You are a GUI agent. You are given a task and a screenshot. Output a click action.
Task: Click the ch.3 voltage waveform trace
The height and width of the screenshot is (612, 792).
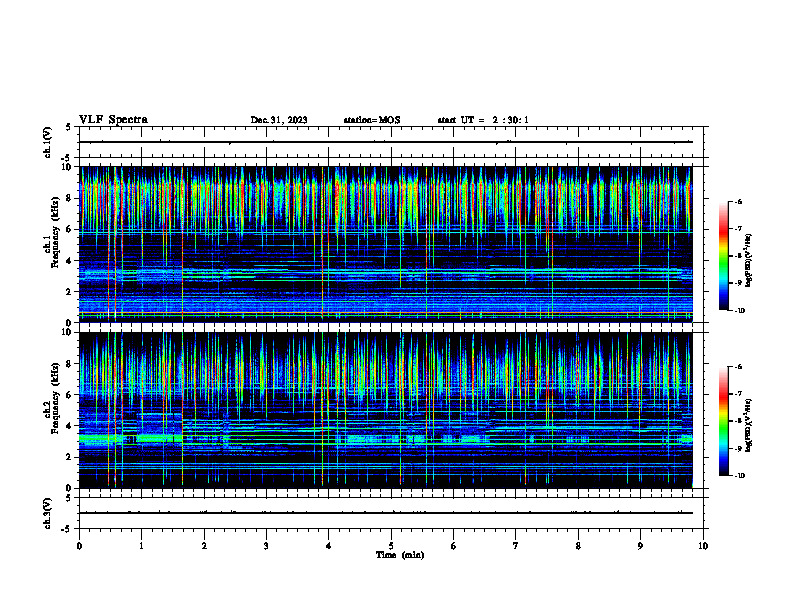click(385, 513)
